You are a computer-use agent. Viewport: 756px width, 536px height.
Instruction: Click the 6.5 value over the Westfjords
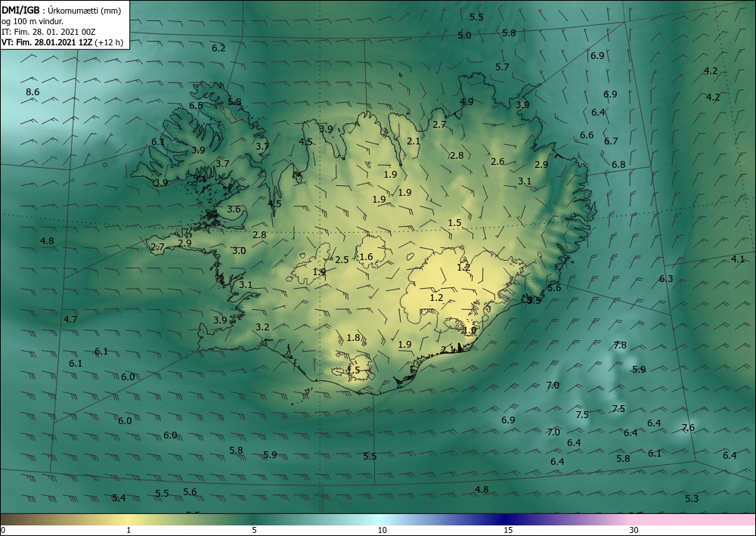[196, 106]
